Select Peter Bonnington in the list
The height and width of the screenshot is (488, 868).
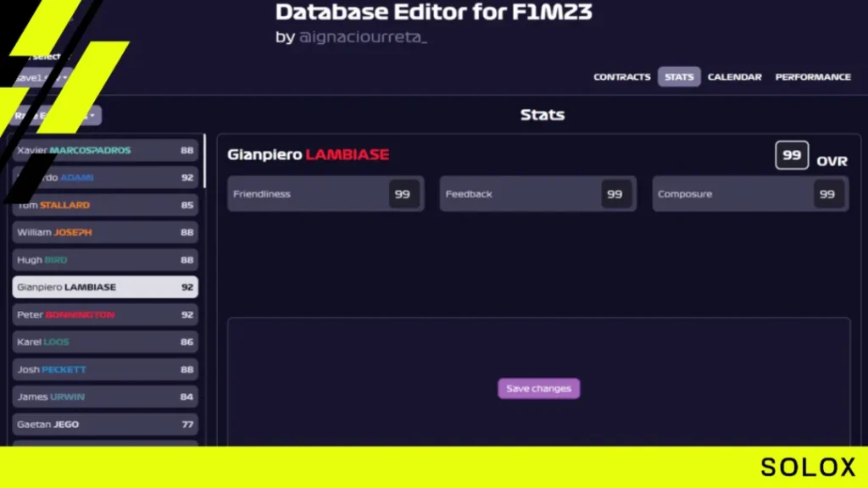[x=105, y=315]
